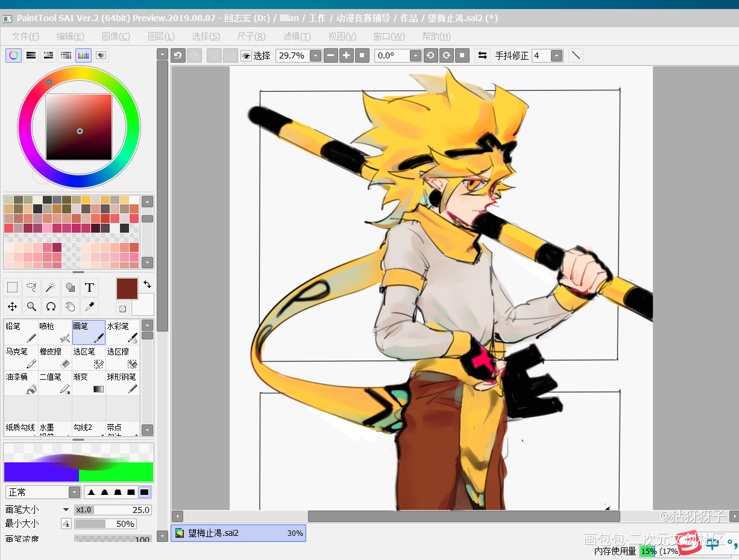The width and height of the screenshot is (739, 560).
Task: Rotate the view clockwise
Action: (446, 55)
